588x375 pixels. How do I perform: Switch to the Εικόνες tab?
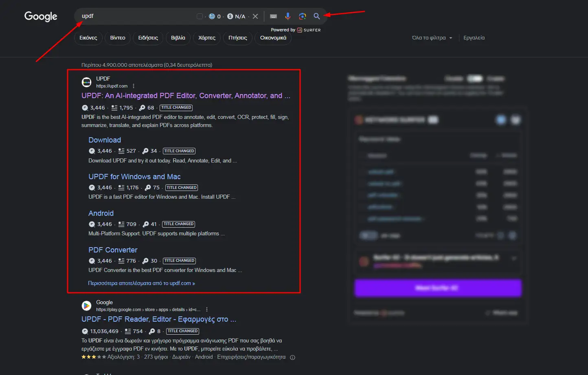(x=88, y=38)
